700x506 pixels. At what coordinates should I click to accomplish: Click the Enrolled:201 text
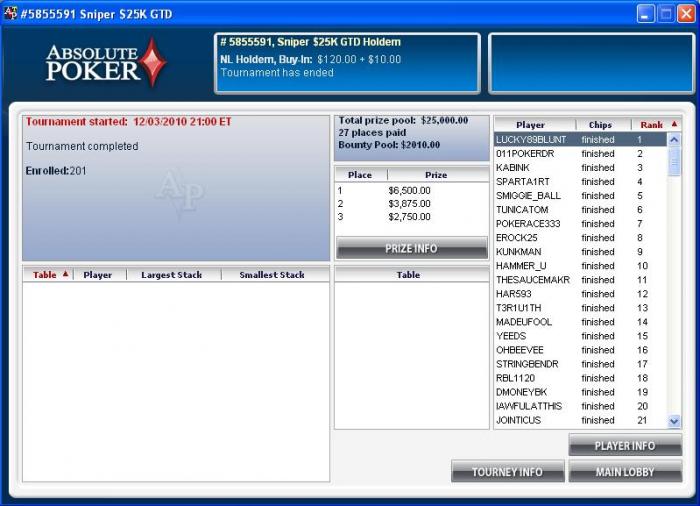point(56,171)
